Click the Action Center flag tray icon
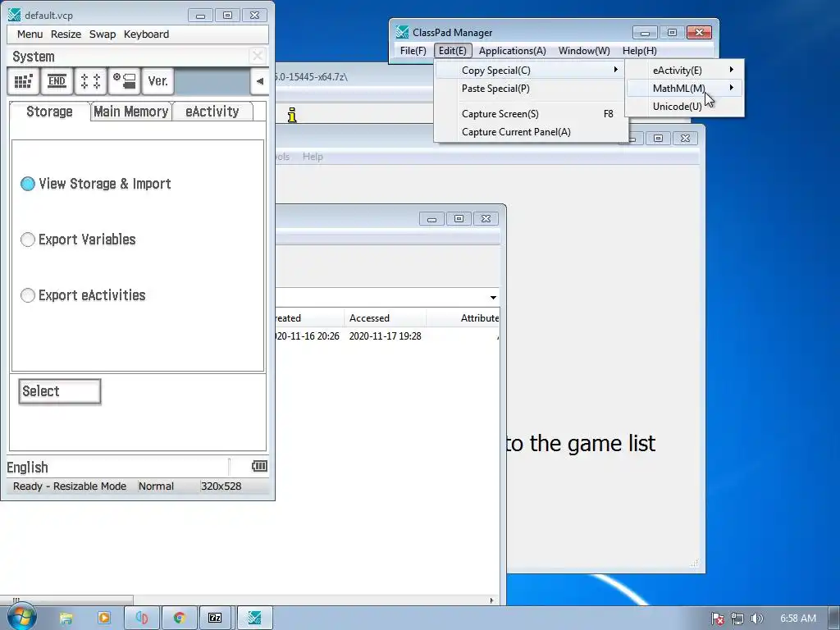The height and width of the screenshot is (630, 840). pyautogui.click(x=717, y=619)
